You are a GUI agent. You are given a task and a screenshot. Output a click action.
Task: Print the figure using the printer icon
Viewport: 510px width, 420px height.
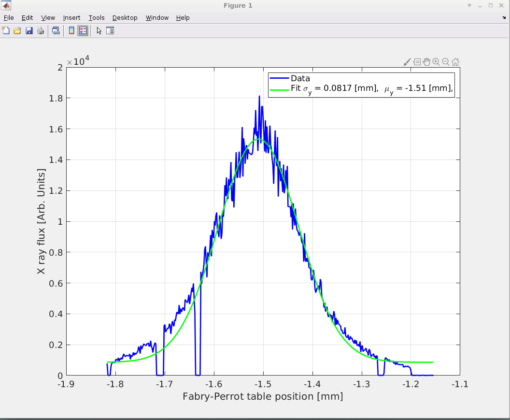tap(41, 31)
